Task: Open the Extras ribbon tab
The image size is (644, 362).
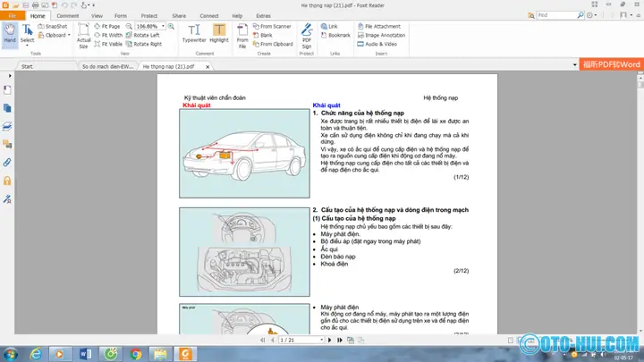Action: coord(263,15)
